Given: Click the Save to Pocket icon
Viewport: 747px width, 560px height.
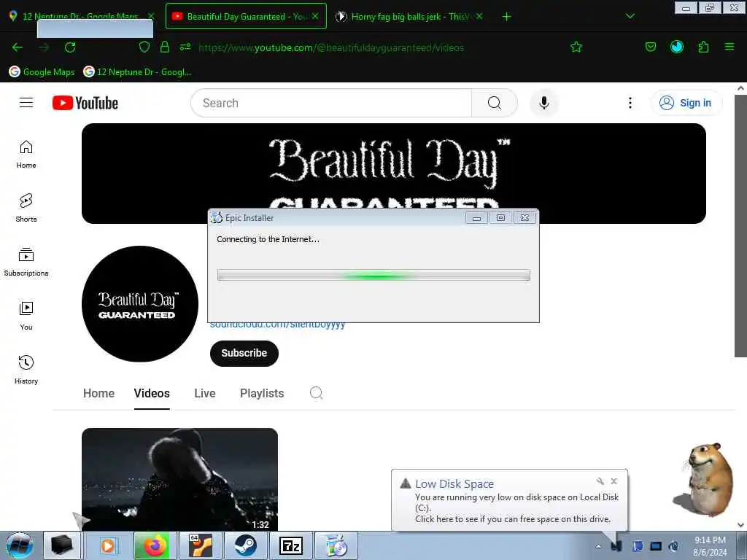Looking at the screenshot, I should tap(650, 47).
